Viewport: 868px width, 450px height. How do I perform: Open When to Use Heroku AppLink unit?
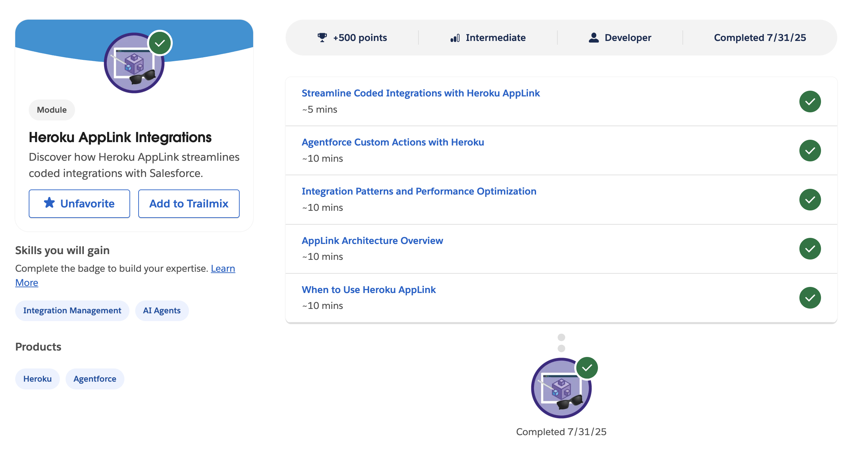coord(368,290)
